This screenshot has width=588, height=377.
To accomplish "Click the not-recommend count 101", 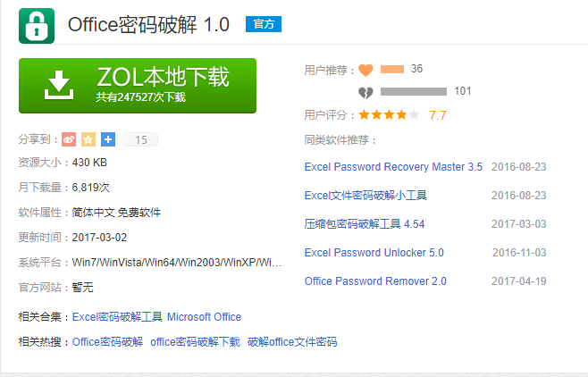I will pyautogui.click(x=463, y=91).
